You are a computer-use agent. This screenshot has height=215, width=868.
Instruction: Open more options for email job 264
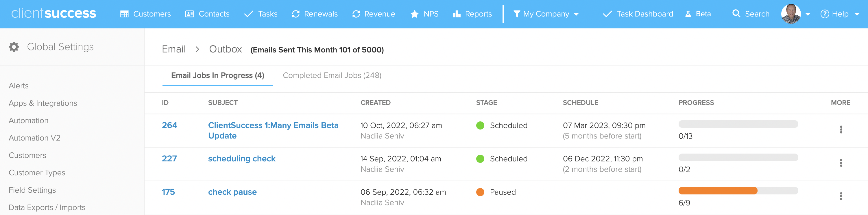point(841,130)
